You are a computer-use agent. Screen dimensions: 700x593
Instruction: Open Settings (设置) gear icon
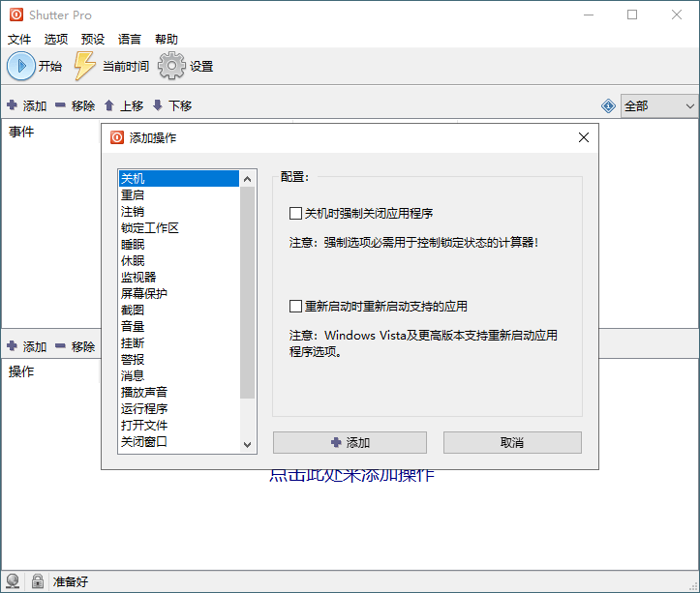171,66
